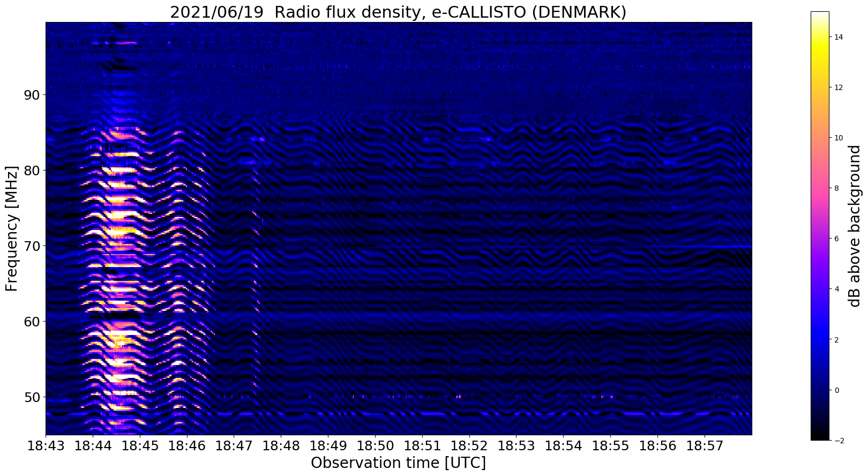Click the colorbar tick value 12
Image resolution: width=868 pixels, height=476 pixels.
coord(838,87)
